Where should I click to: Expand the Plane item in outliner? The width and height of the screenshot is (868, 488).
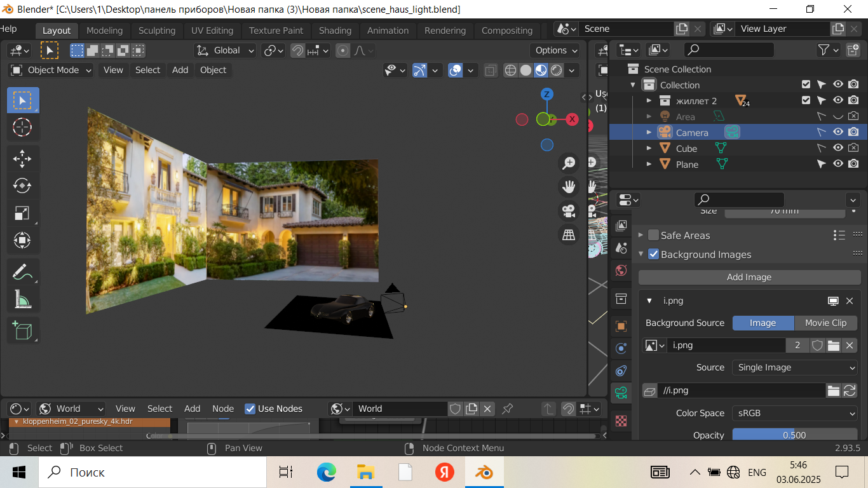tap(649, 165)
